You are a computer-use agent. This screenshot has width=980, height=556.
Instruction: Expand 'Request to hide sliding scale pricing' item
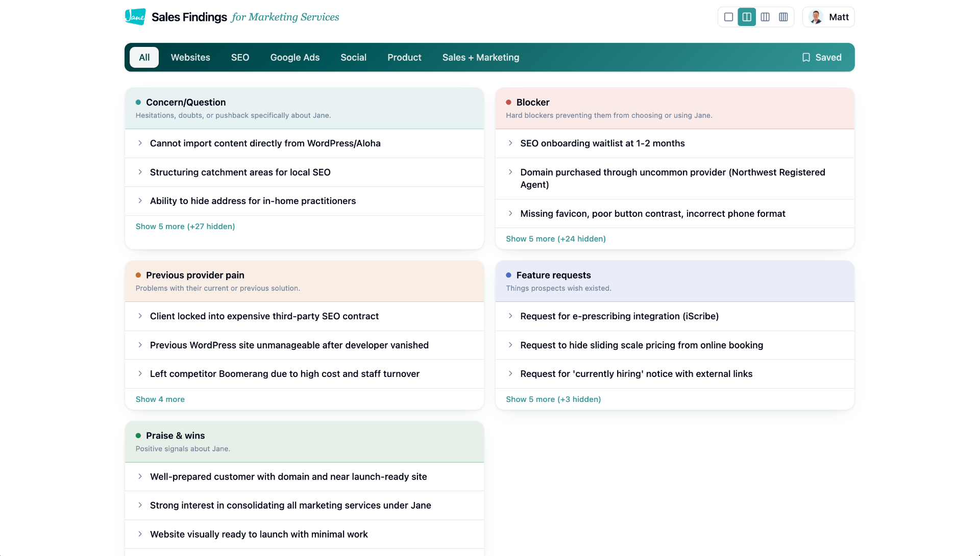click(674, 345)
